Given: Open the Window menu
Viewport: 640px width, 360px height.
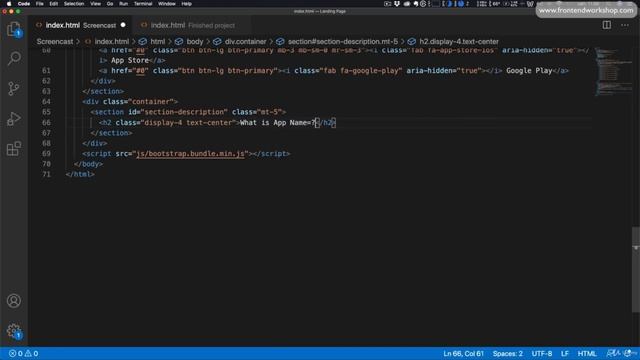Looking at the screenshot, I should coord(167,4).
